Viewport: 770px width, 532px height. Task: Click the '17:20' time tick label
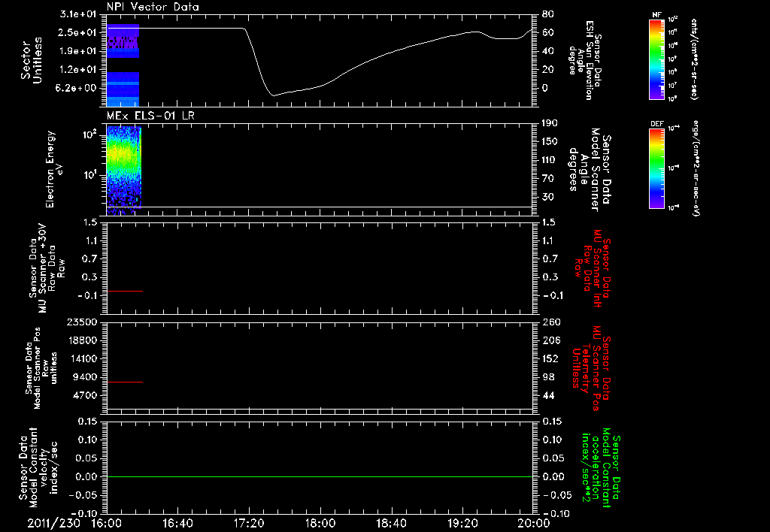[x=249, y=523]
